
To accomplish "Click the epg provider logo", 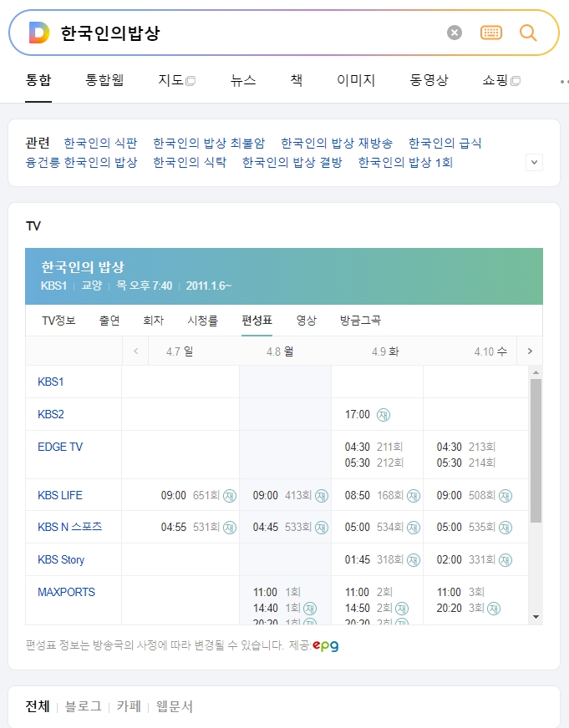I will coord(326,646).
